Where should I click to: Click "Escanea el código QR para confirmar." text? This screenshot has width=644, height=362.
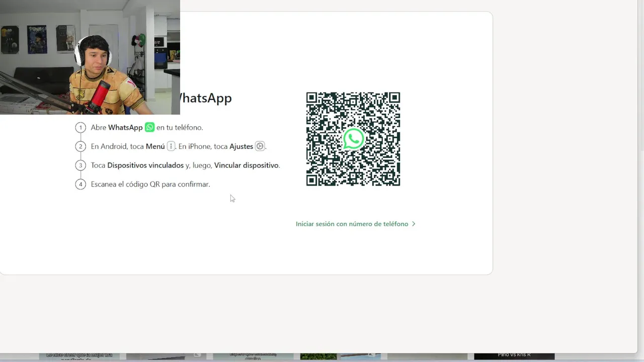pos(150,184)
